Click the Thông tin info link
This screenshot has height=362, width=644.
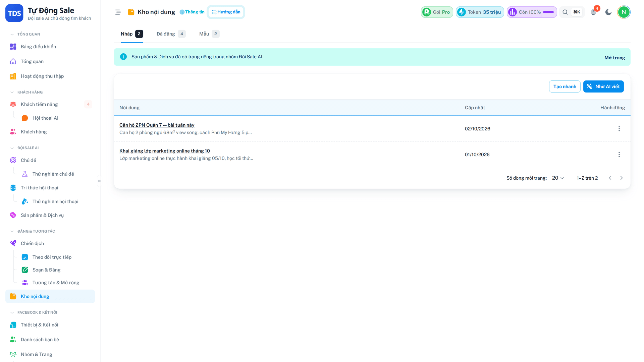click(192, 12)
